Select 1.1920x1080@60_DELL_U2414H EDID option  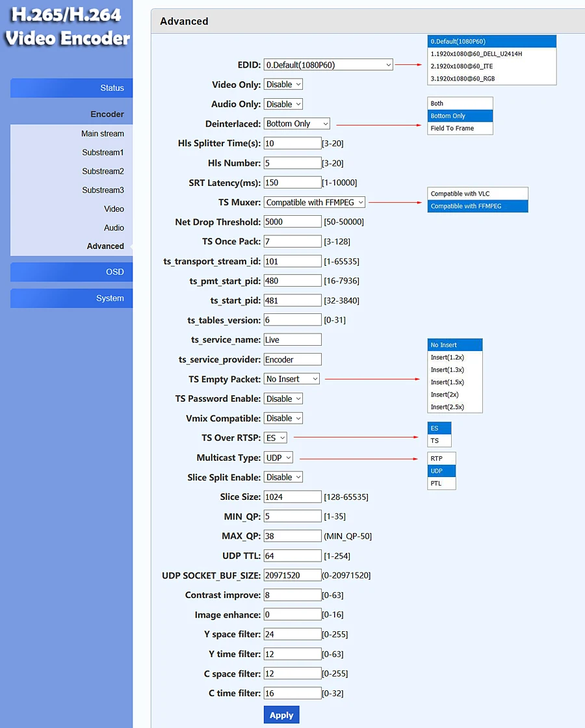(x=491, y=54)
